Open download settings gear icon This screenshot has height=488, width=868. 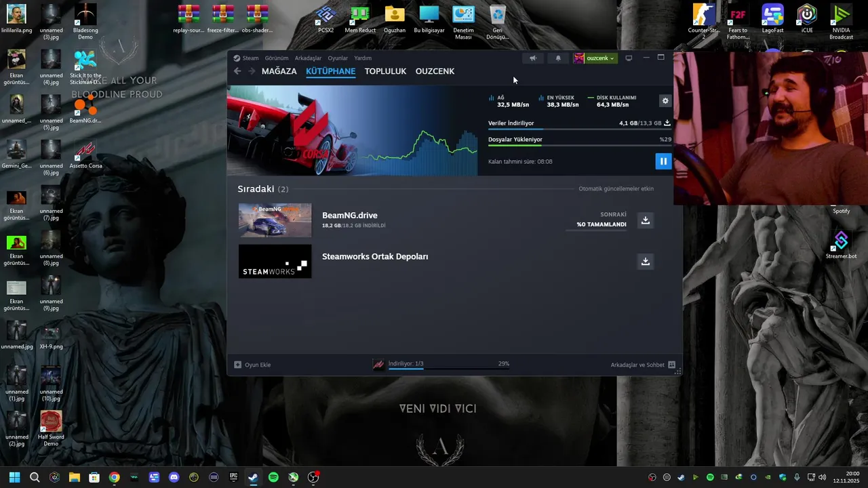click(x=665, y=101)
